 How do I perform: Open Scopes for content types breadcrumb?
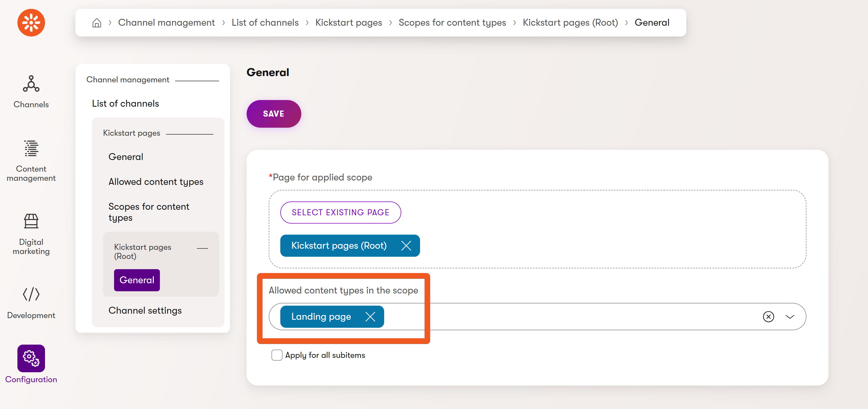click(452, 23)
